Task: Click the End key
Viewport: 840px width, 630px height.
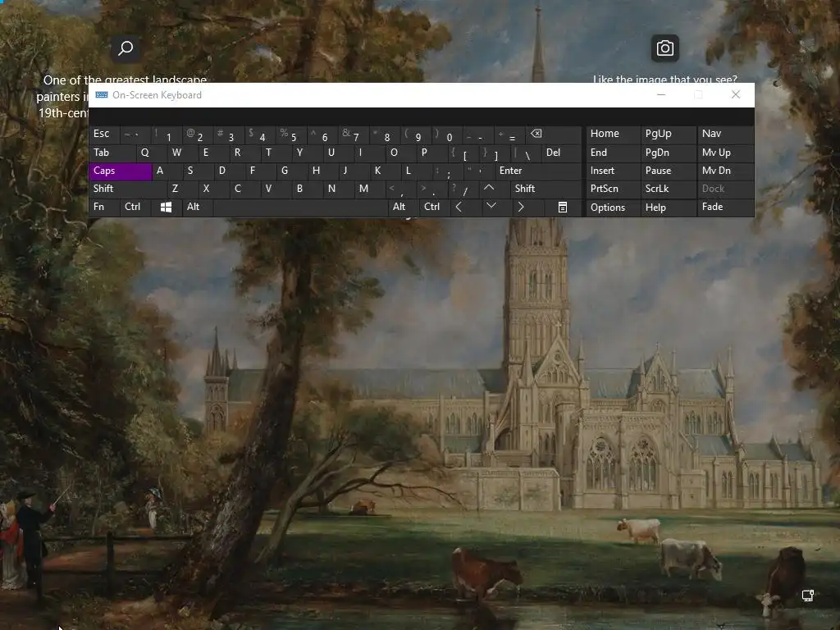Action: [613, 153]
